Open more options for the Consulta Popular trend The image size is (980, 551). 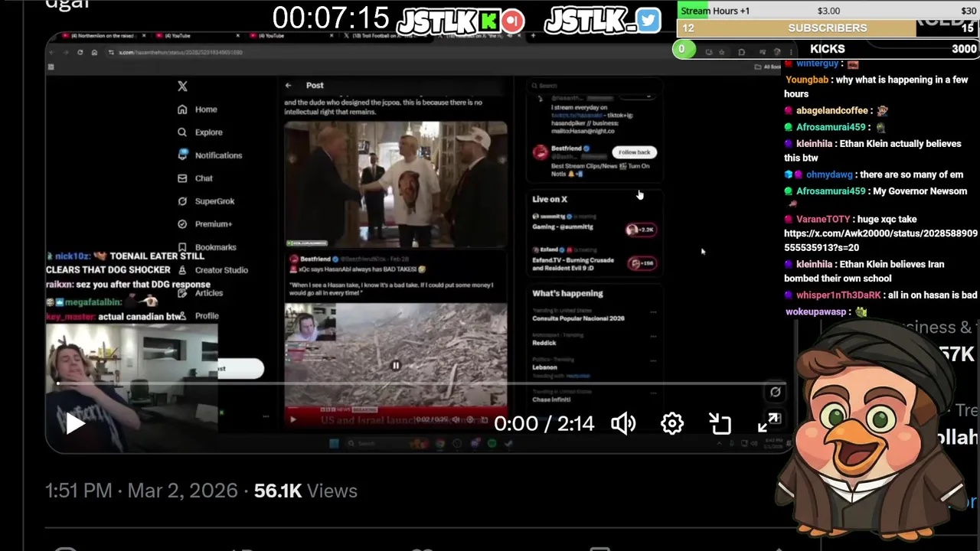[652, 311]
